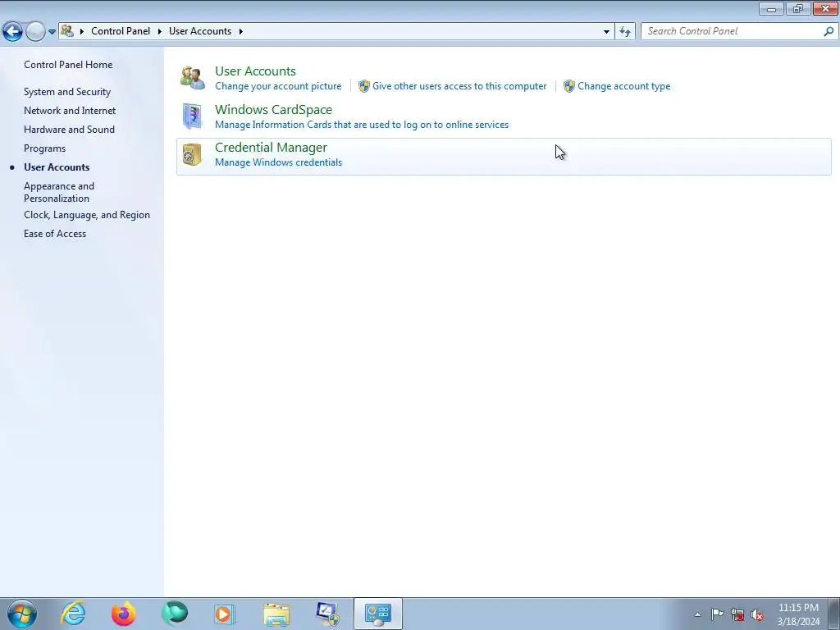Click Change account type link
Image resolution: width=840 pixels, height=630 pixels.
tap(623, 86)
